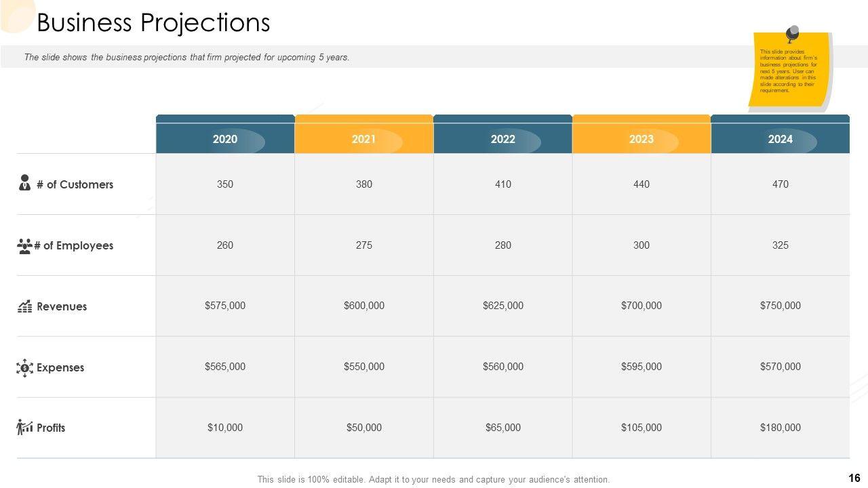Select the 2023 employees value 300
Viewport: 868px width, 488px height.
pos(641,245)
